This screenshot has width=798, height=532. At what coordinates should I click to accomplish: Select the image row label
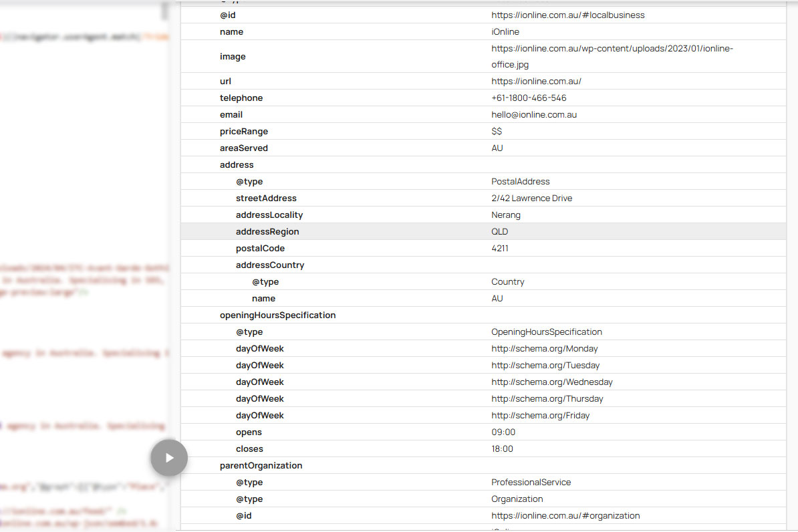[233, 57]
